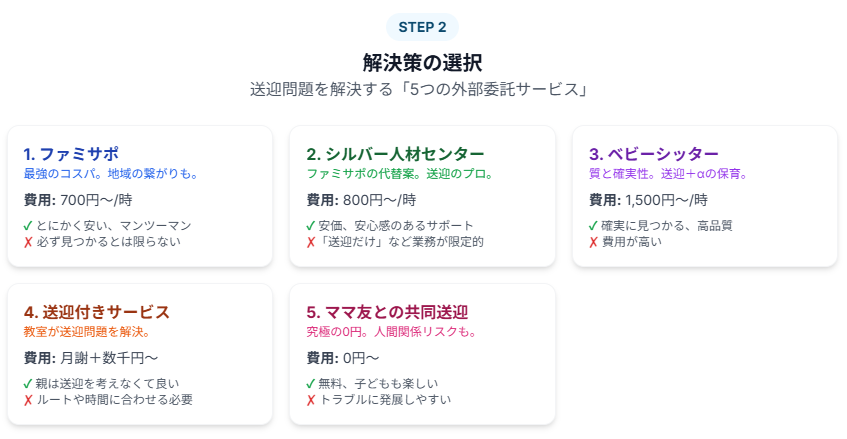Select the 3. ベビーシッター card title
This screenshot has width=847, height=439.
[x=654, y=154]
